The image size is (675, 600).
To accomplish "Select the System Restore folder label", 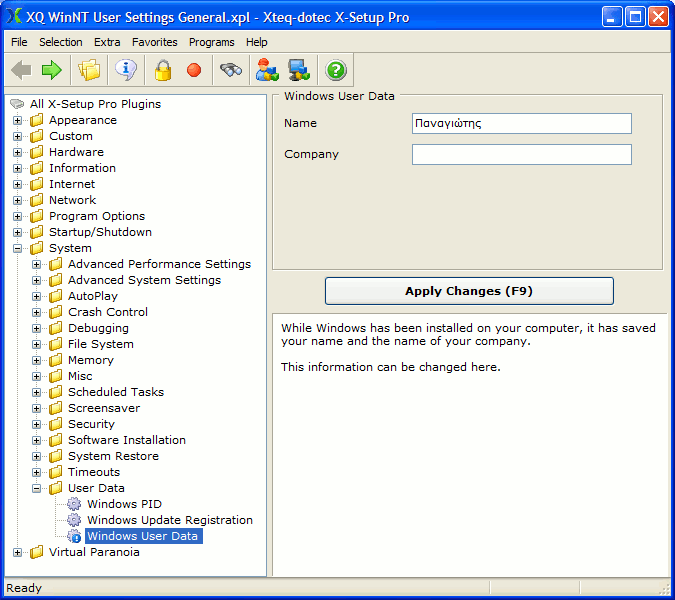I will (x=113, y=456).
